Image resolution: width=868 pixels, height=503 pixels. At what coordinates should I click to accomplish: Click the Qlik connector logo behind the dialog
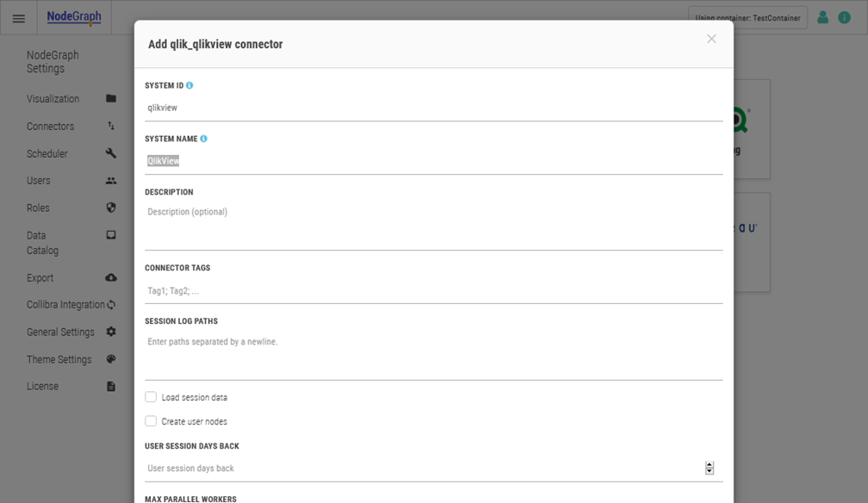[x=741, y=119]
